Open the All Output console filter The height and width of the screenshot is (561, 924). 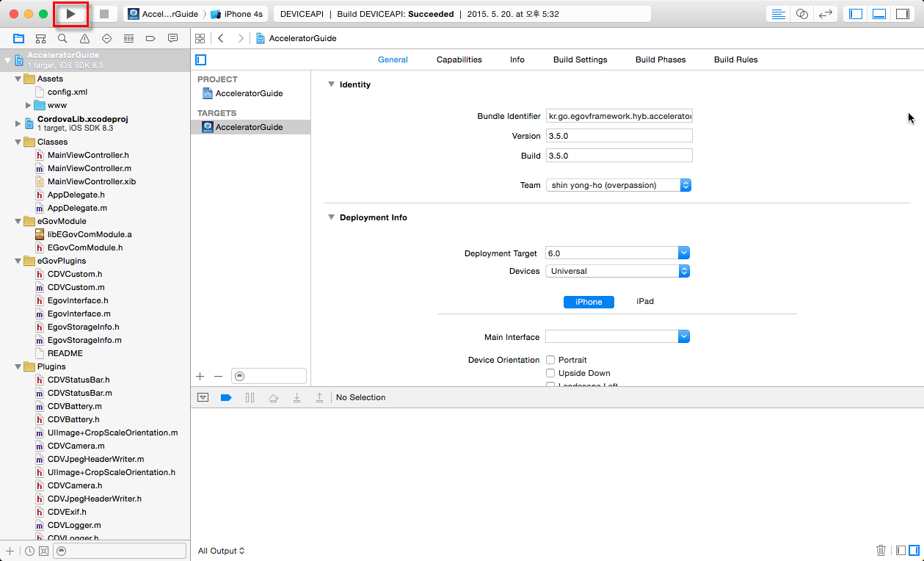pyautogui.click(x=221, y=551)
